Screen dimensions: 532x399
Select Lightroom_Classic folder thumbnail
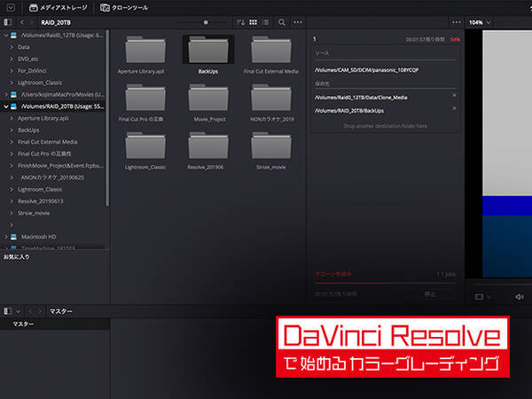pos(145,146)
